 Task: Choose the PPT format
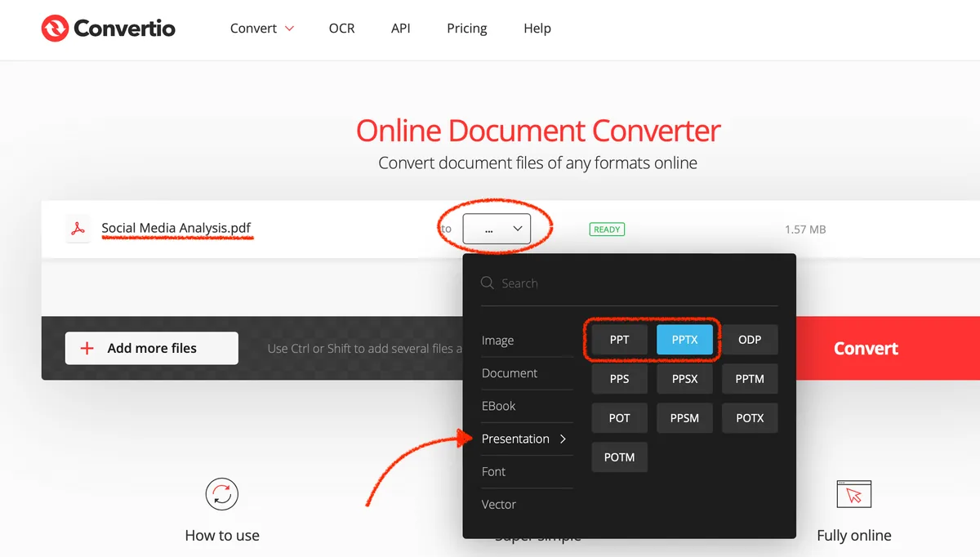[x=619, y=340]
